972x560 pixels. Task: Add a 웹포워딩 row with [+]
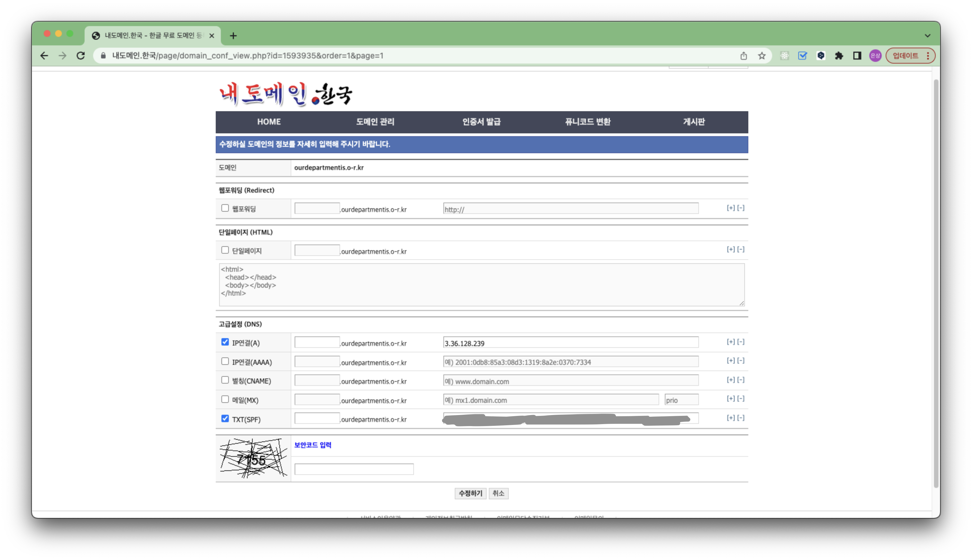click(x=730, y=208)
